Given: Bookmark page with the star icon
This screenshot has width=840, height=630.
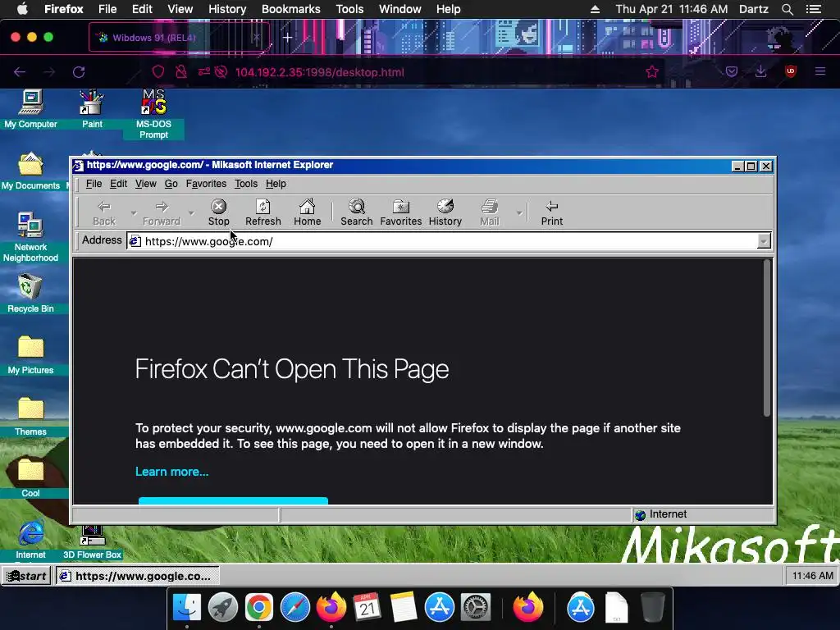Looking at the screenshot, I should click(x=652, y=72).
